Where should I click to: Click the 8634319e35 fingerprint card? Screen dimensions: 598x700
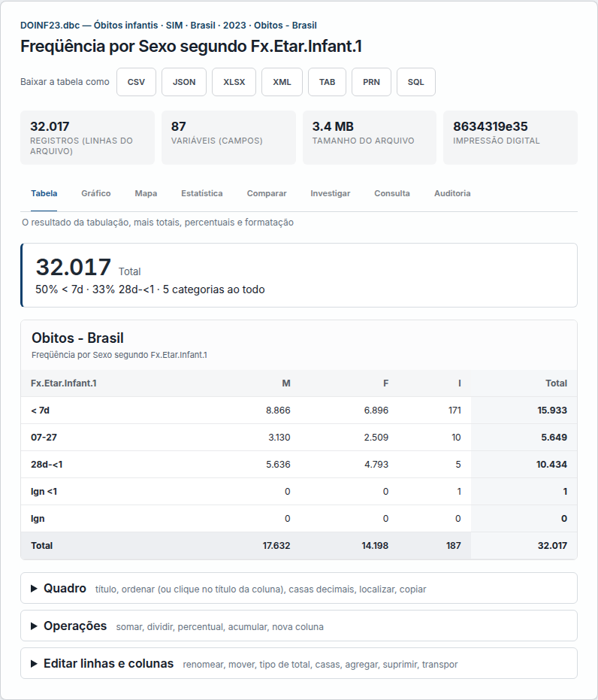point(510,138)
